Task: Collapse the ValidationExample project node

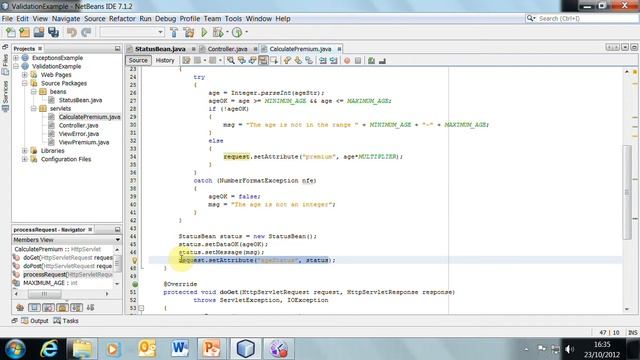Action: [16, 67]
